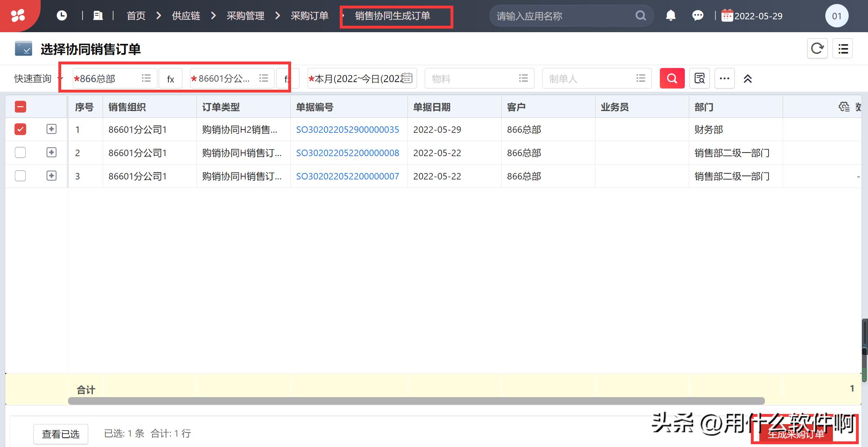The image size is (868, 447).
Task: Check the checkbox for row 2
Action: [x=20, y=152]
